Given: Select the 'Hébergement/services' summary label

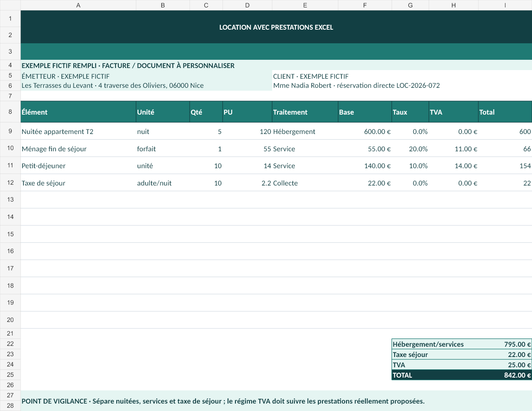Looking at the screenshot, I should pyautogui.click(x=435, y=344).
